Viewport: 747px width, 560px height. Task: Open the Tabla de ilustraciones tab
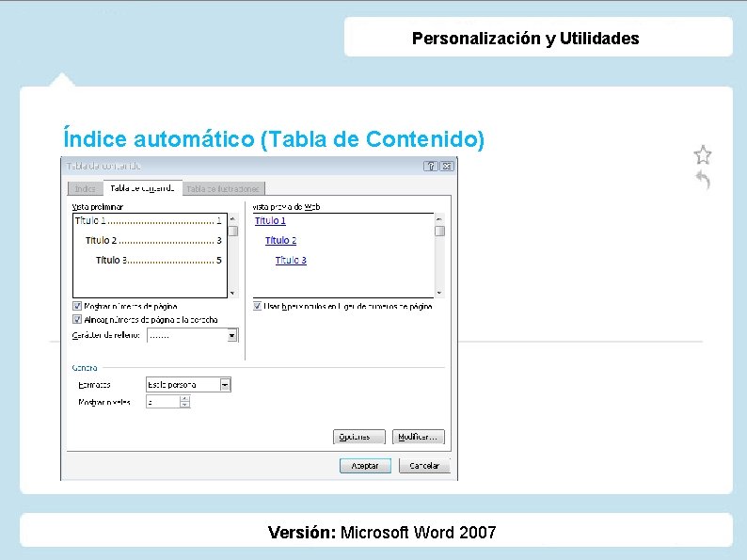[x=223, y=189]
